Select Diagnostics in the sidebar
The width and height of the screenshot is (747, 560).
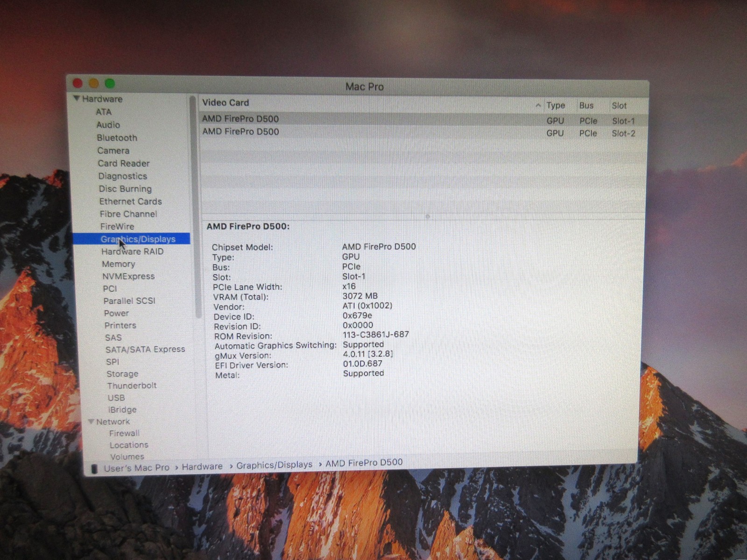click(122, 176)
